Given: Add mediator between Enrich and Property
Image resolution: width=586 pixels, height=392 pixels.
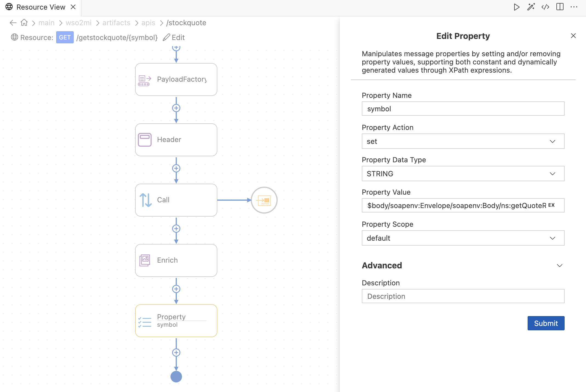Looking at the screenshot, I should pyautogui.click(x=176, y=289).
